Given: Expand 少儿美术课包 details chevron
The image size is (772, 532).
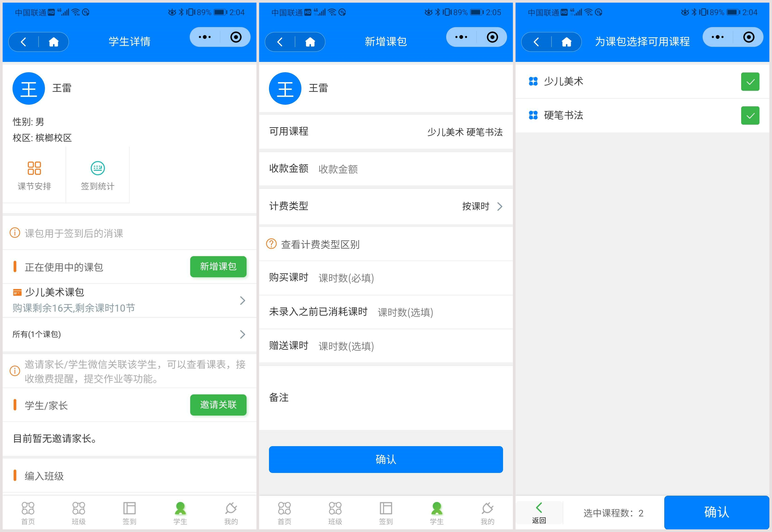Looking at the screenshot, I should (x=243, y=301).
